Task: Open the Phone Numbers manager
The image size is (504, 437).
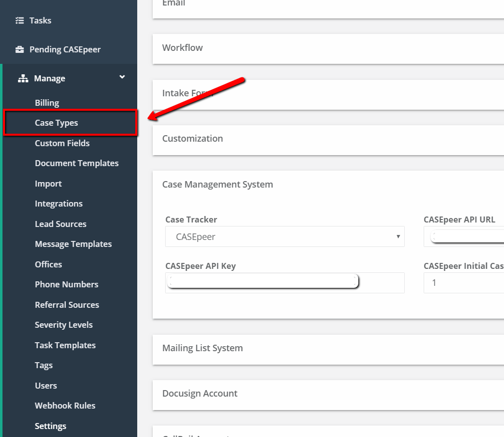Action: pos(66,284)
